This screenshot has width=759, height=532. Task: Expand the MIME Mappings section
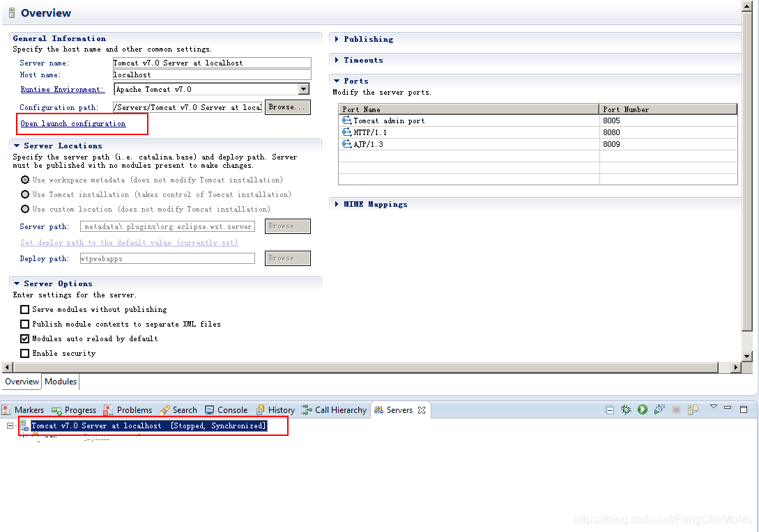[x=337, y=204]
